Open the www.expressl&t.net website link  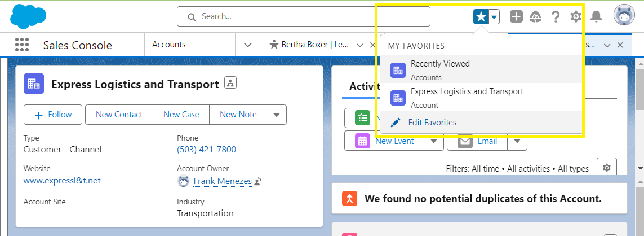[x=62, y=181]
